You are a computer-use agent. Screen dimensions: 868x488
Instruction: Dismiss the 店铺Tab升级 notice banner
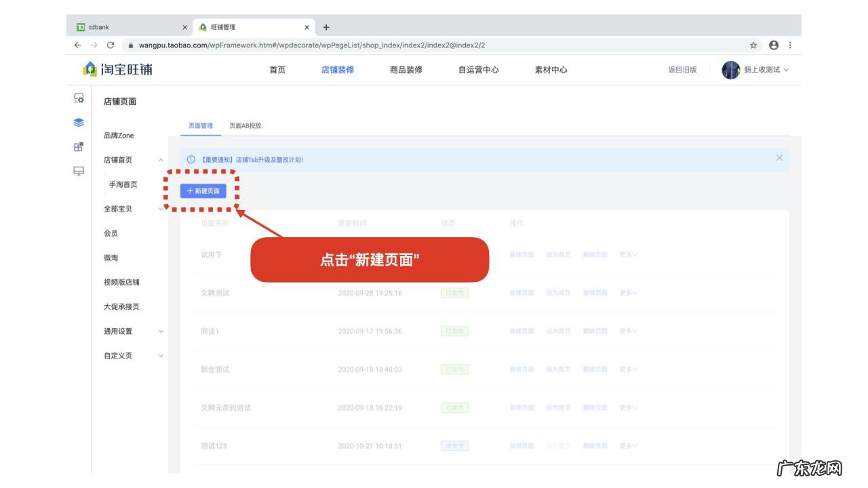[780, 157]
